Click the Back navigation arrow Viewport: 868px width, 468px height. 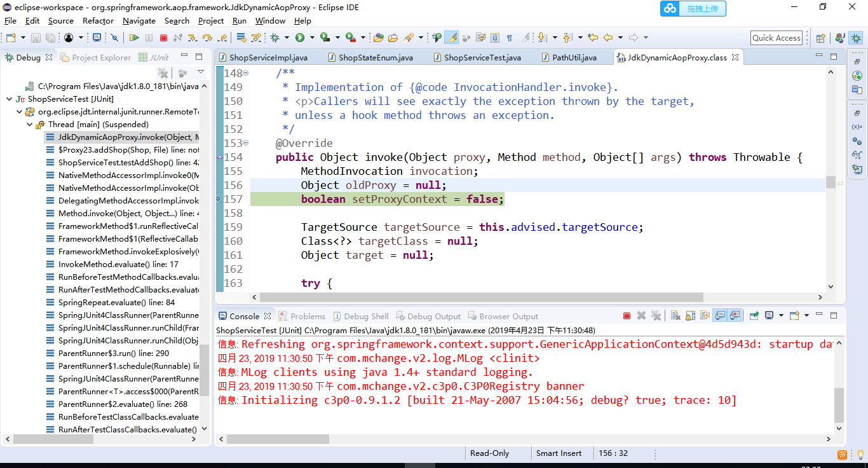tap(608, 38)
